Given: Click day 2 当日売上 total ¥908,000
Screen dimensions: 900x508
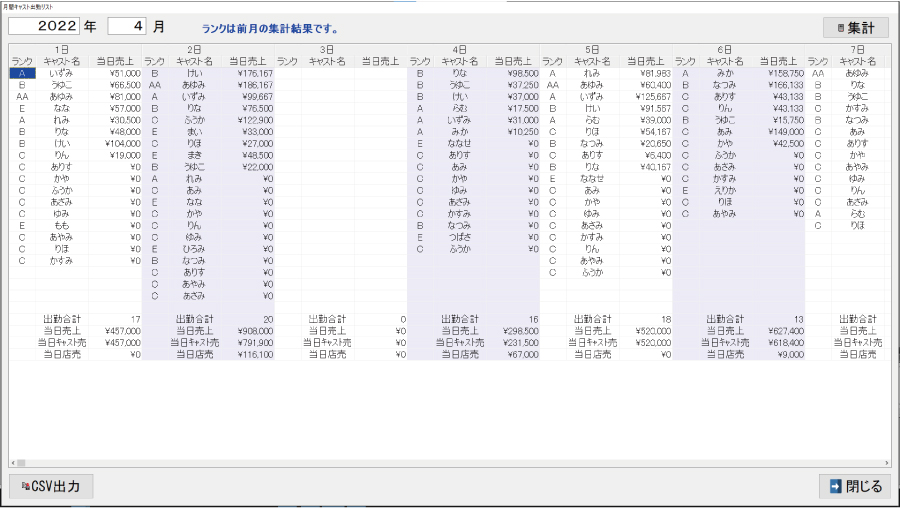Looking at the screenshot, I should (x=248, y=331).
